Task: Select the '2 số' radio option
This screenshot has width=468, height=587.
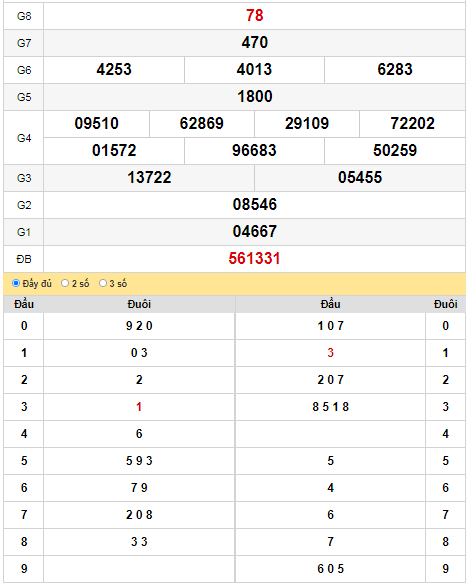Action: pyautogui.click(x=65, y=283)
